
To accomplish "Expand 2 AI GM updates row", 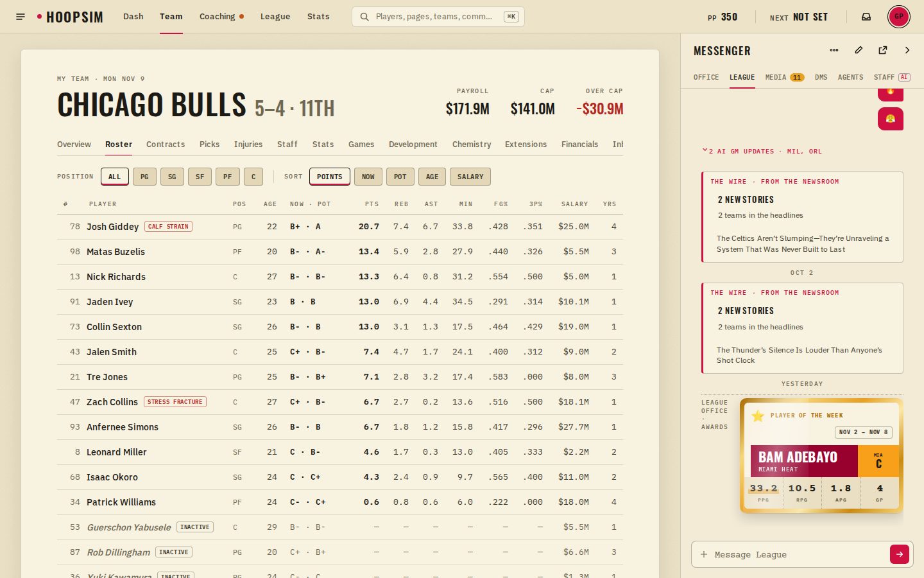I will click(762, 152).
